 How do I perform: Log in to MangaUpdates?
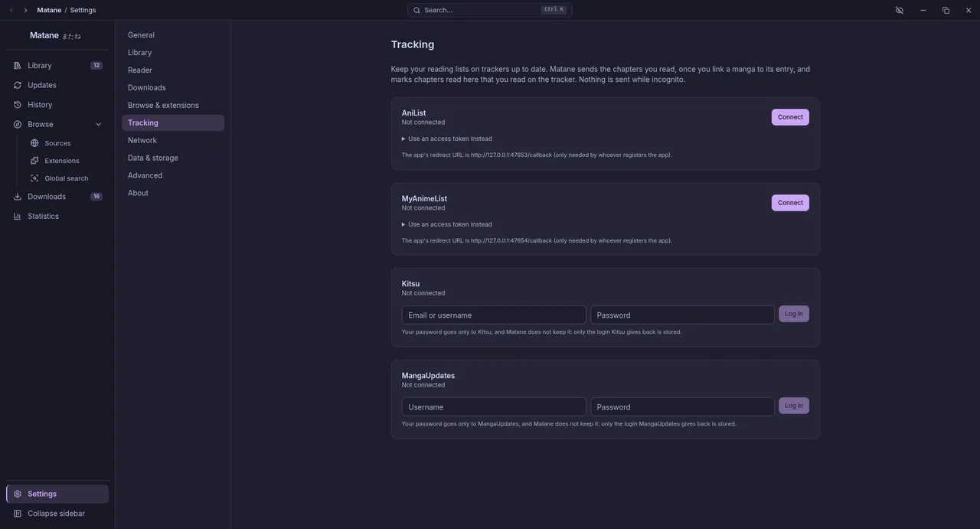click(794, 406)
